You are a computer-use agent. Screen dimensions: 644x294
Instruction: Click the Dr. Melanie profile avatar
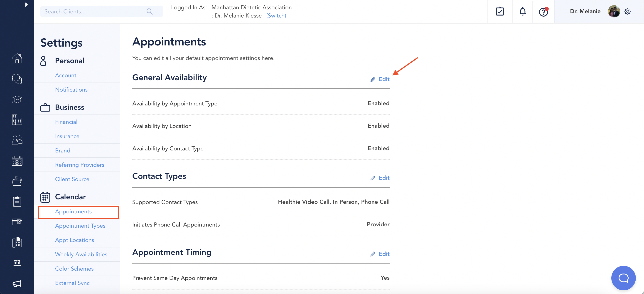tap(614, 11)
